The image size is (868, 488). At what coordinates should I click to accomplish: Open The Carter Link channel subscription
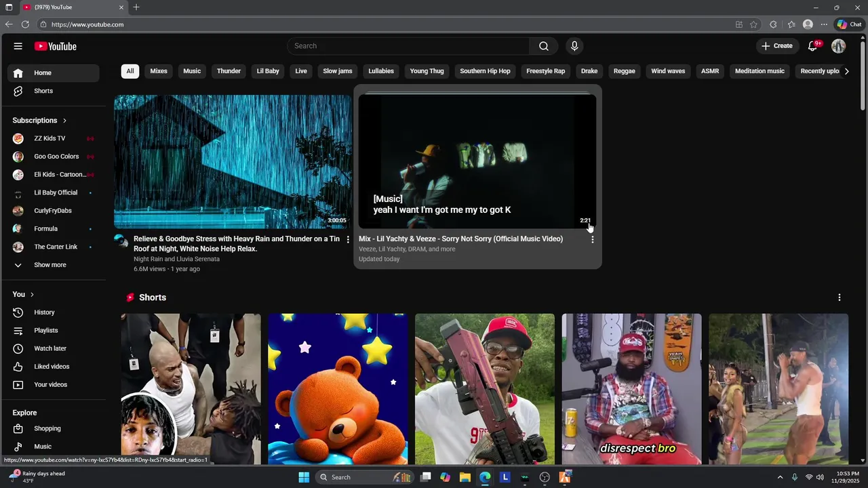54,247
